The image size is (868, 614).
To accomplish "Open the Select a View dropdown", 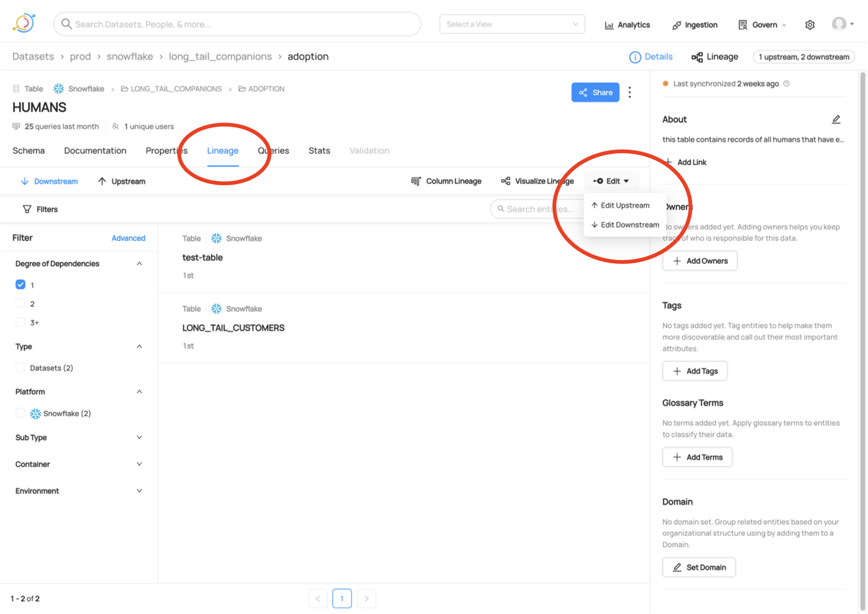I will 512,24.
